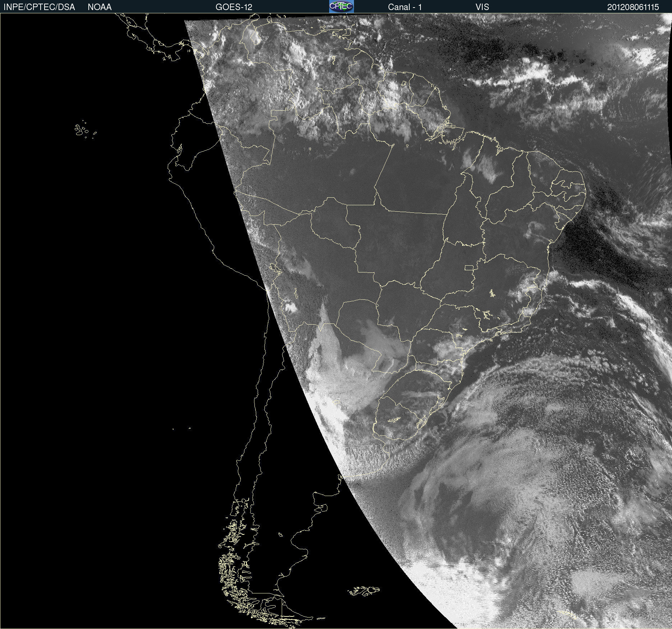Click the VIS label in the header
This screenshot has height=629, width=672.
tap(482, 7)
